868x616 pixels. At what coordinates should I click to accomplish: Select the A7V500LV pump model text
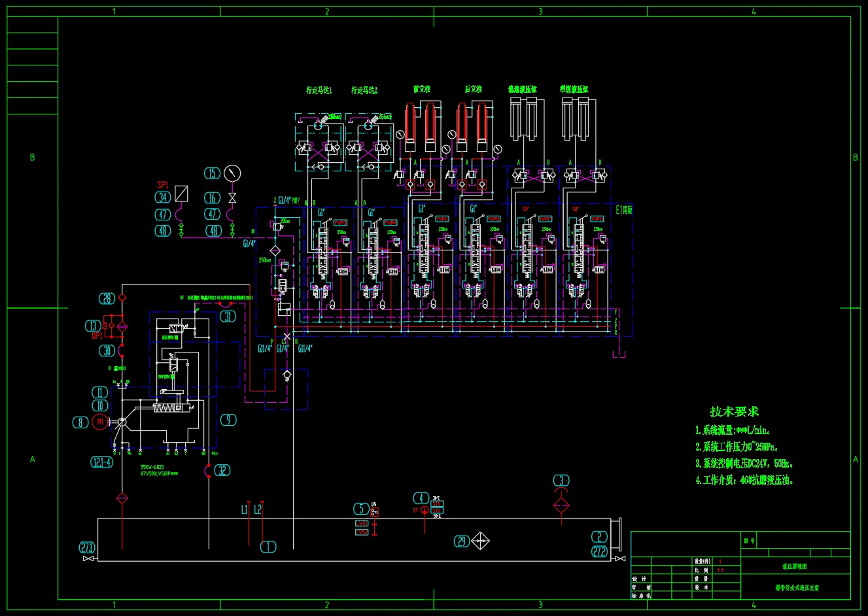pyautogui.click(x=159, y=473)
